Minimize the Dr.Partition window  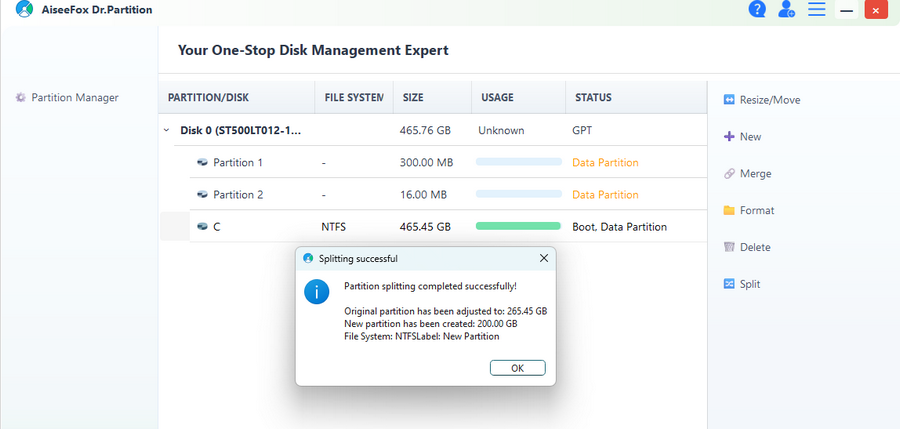(x=846, y=10)
